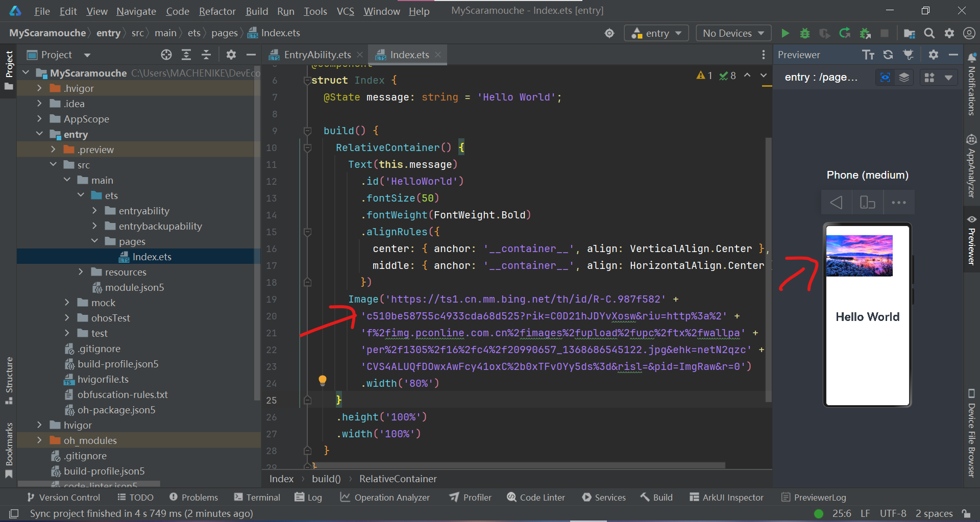Viewport: 980px width, 522px height.
Task: Toggle Notifications side panel
Action: [971, 84]
